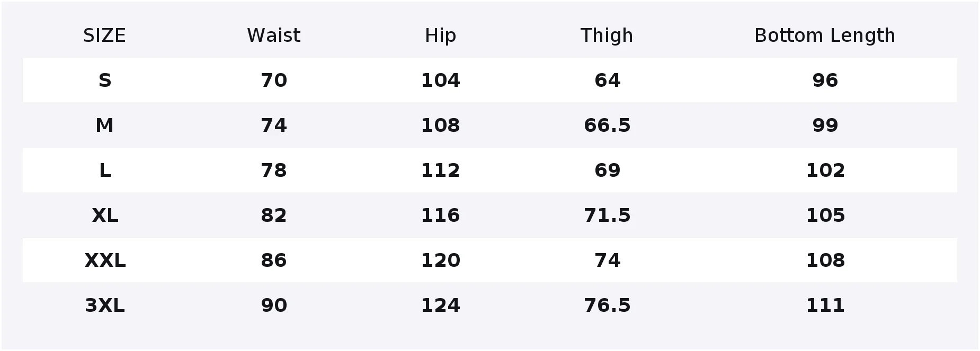Viewport: 980px width, 351px height.
Task: Select the Hip column header
Action: 440,35
